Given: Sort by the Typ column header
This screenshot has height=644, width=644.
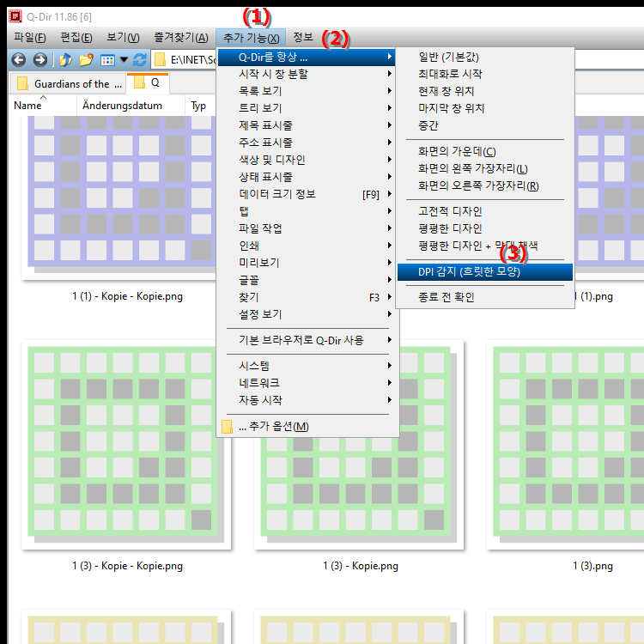Looking at the screenshot, I should (x=200, y=106).
